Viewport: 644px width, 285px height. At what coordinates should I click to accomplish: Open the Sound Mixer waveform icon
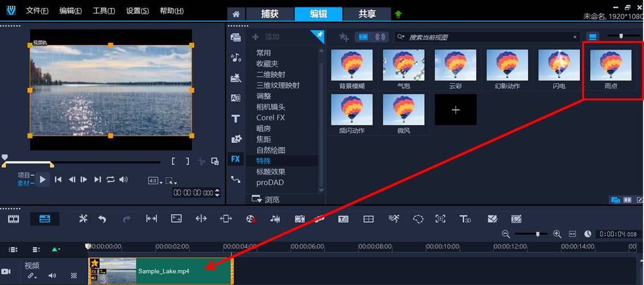(275, 219)
